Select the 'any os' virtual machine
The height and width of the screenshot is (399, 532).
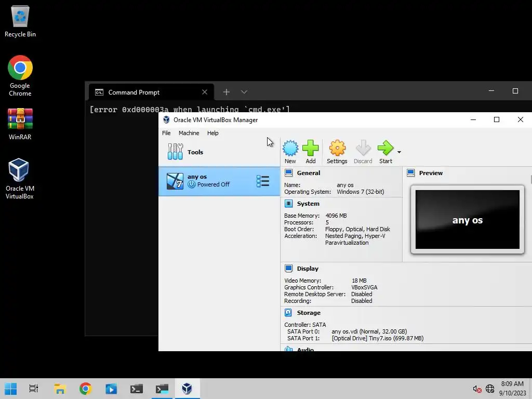click(x=219, y=181)
